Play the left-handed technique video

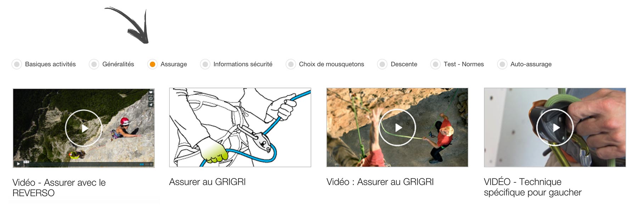pos(555,127)
